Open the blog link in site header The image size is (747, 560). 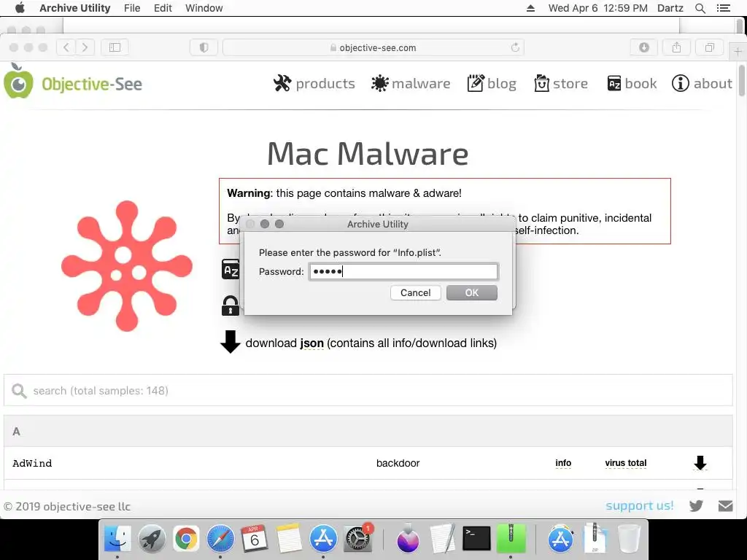(492, 83)
